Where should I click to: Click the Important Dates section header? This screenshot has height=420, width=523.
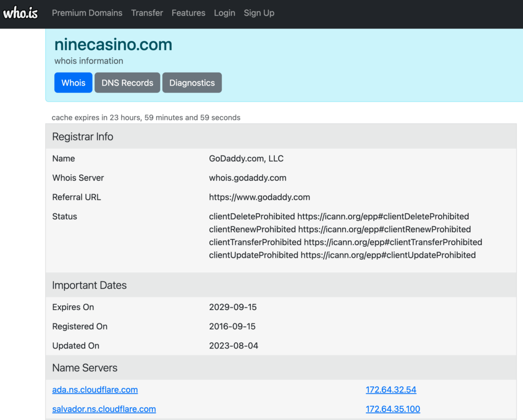point(89,286)
